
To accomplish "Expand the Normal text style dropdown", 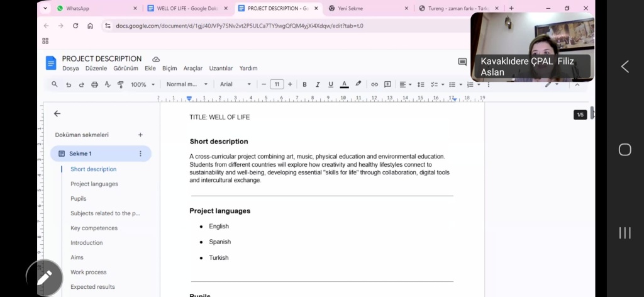I will 187,84.
